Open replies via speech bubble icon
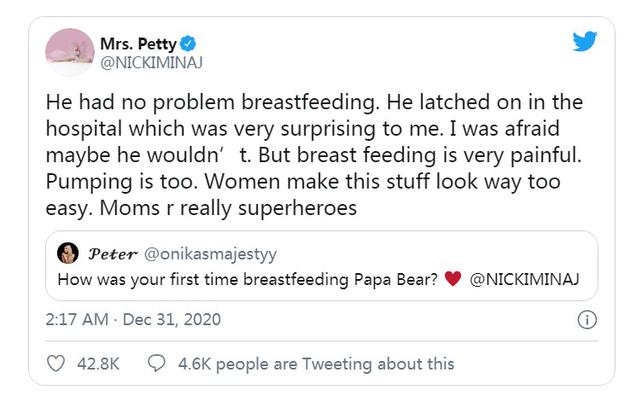The height and width of the screenshot is (396, 630). pos(156,363)
